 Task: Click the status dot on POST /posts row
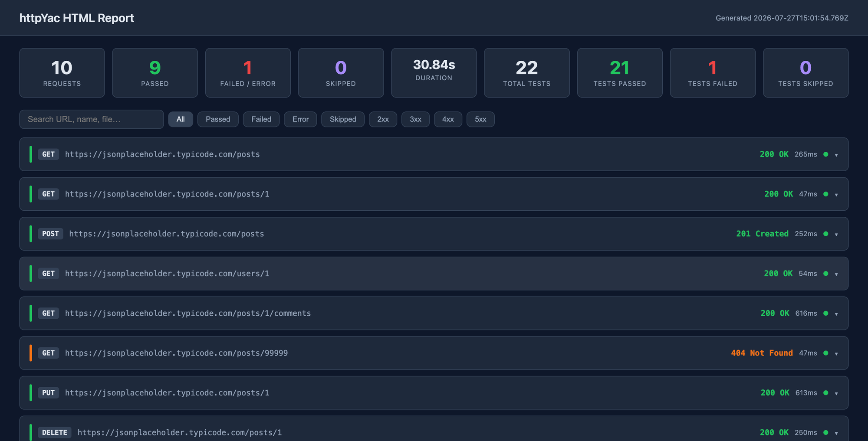(x=826, y=234)
